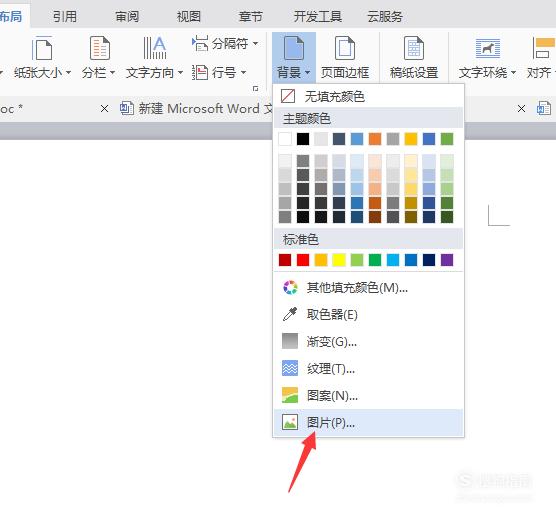Switch to the Developer Tools (开发工具) tab
The image size is (556, 527).
pos(317,16)
